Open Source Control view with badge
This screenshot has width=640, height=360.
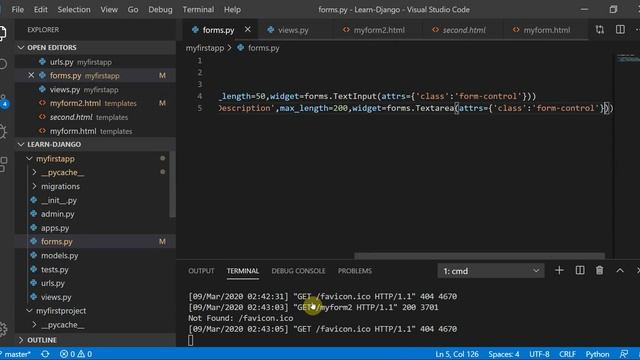point(3,101)
